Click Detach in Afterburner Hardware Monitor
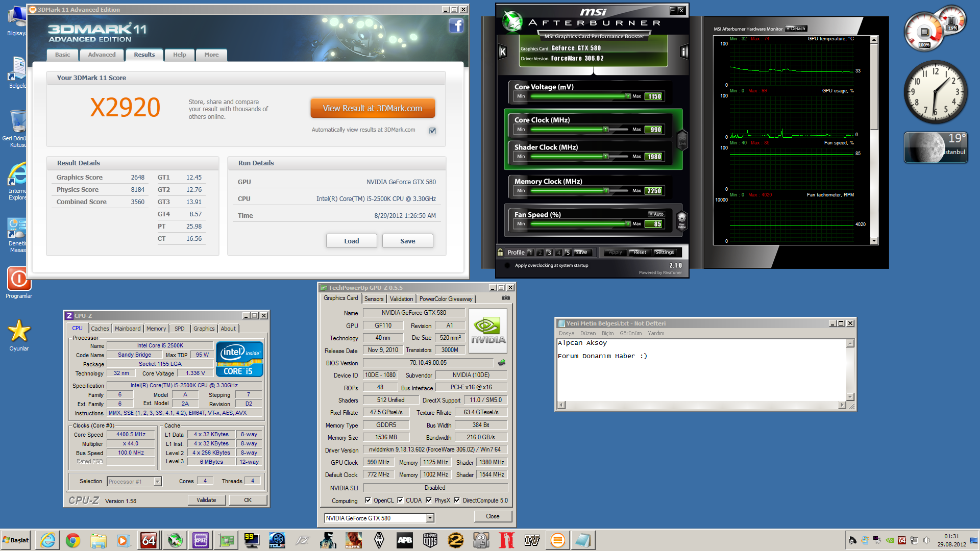The image size is (980, 551). pos(796,29)
